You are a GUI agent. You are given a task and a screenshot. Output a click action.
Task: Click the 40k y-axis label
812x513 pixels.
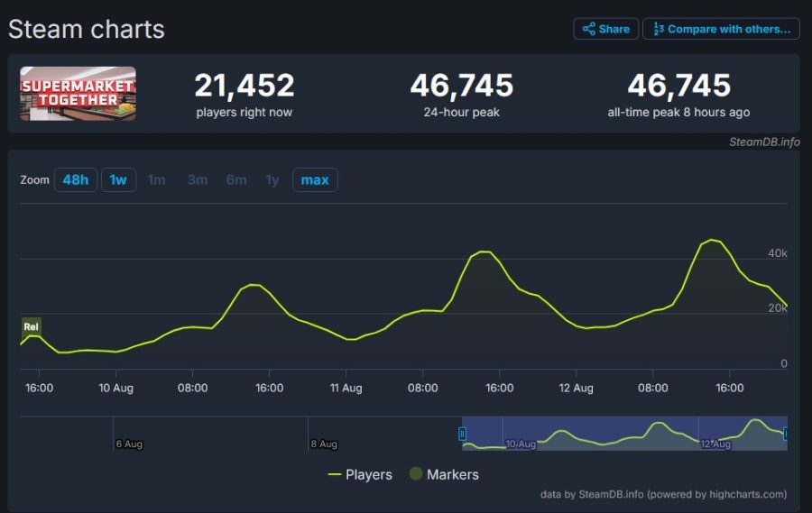(x=778, y=253)
